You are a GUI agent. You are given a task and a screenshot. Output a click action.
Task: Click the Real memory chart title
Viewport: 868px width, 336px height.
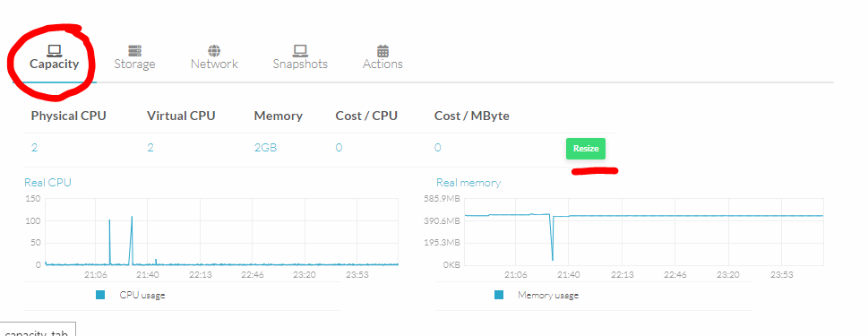(x=468, y=182)
